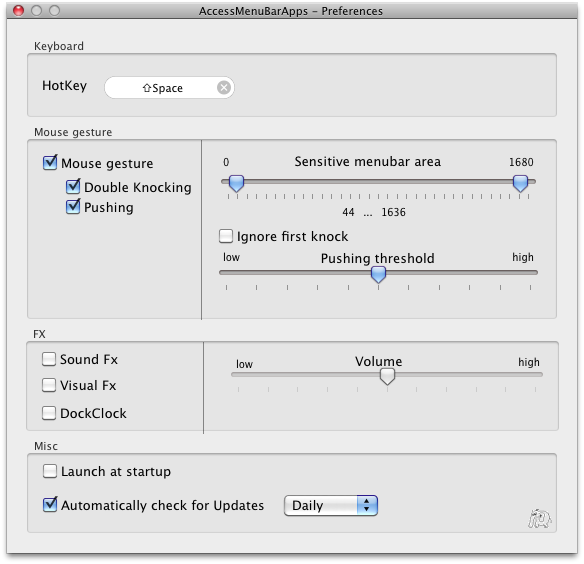The width and height of the screenshot is (584, 564).
Task: Uncheck Double Knocking
Action: pyautogui.click(x=73, y=186)
